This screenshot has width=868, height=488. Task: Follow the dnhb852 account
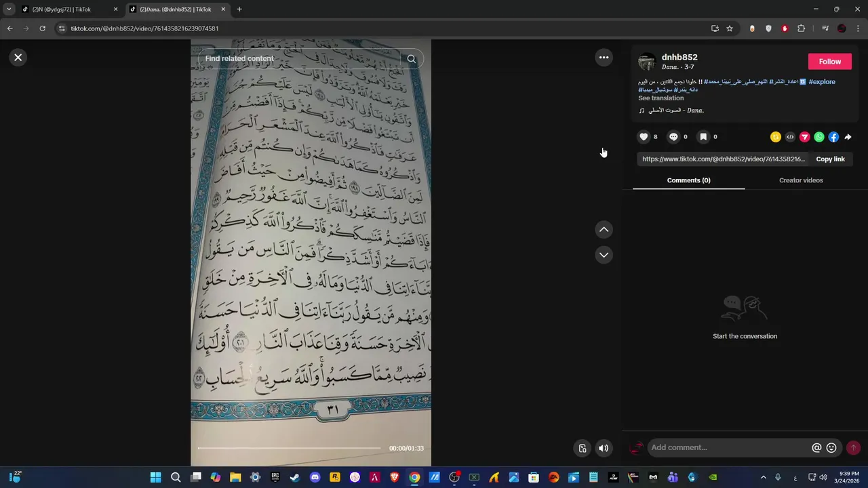pyautogui.click(x=829, y=62)
